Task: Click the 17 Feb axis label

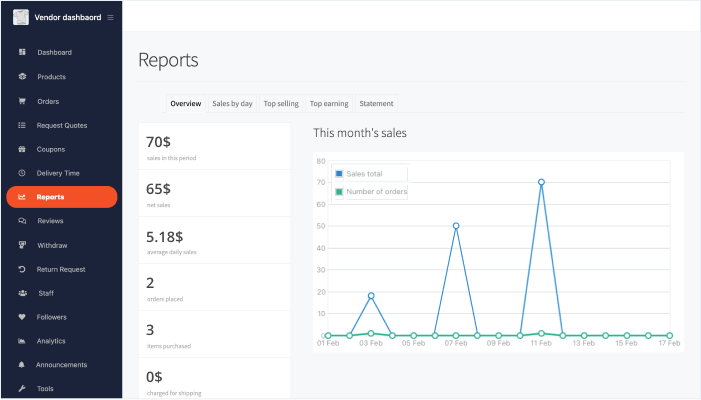Action: coord(669,343)
